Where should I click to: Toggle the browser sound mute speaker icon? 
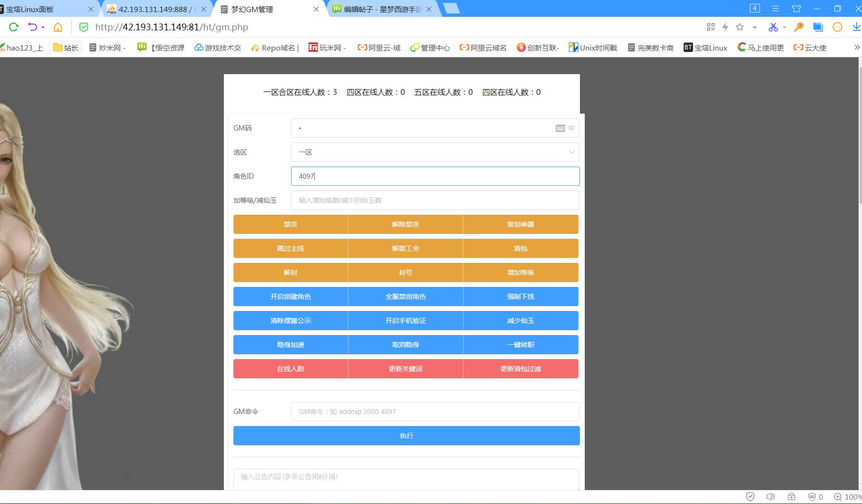771,497
